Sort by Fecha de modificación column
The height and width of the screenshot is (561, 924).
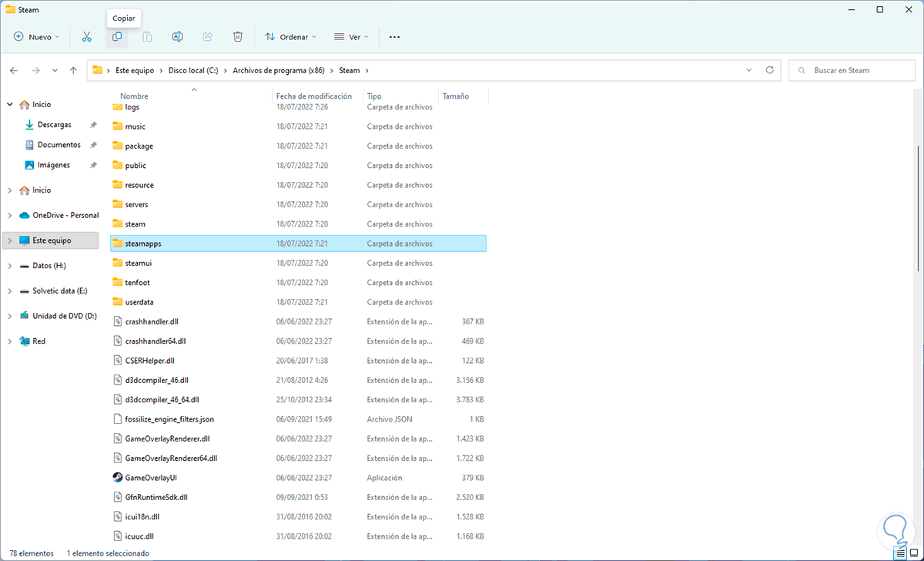coord(313,96)
